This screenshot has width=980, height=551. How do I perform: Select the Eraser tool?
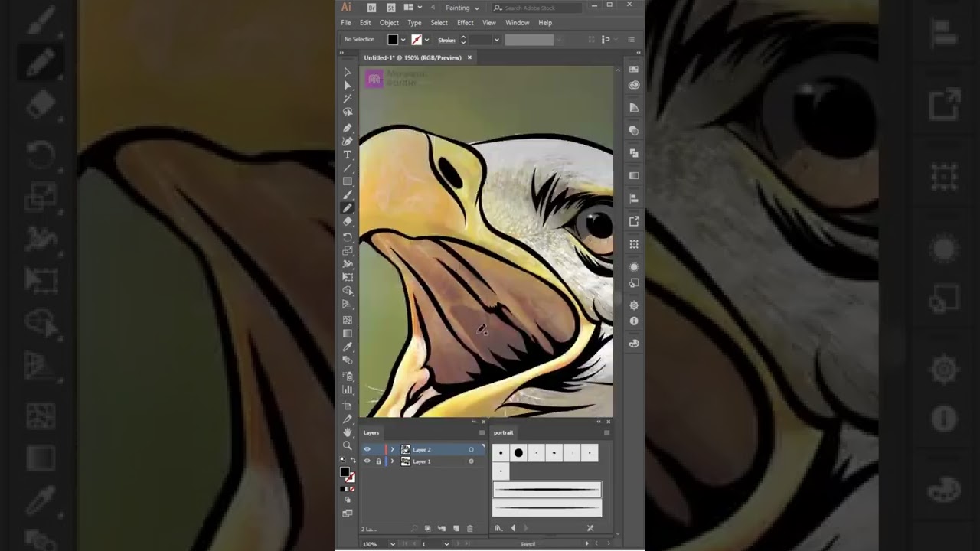[x=348, y=221]
